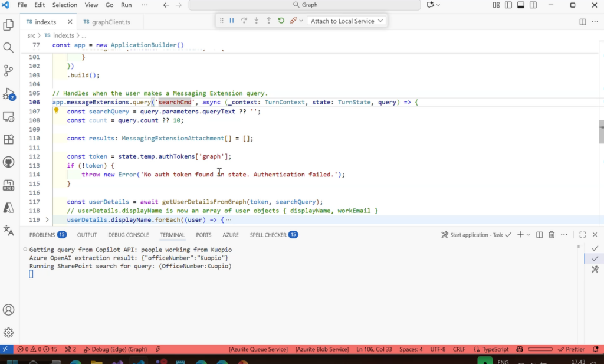Expand the folded code at line 119
This screenshot has width=604, height=364.
47,219
